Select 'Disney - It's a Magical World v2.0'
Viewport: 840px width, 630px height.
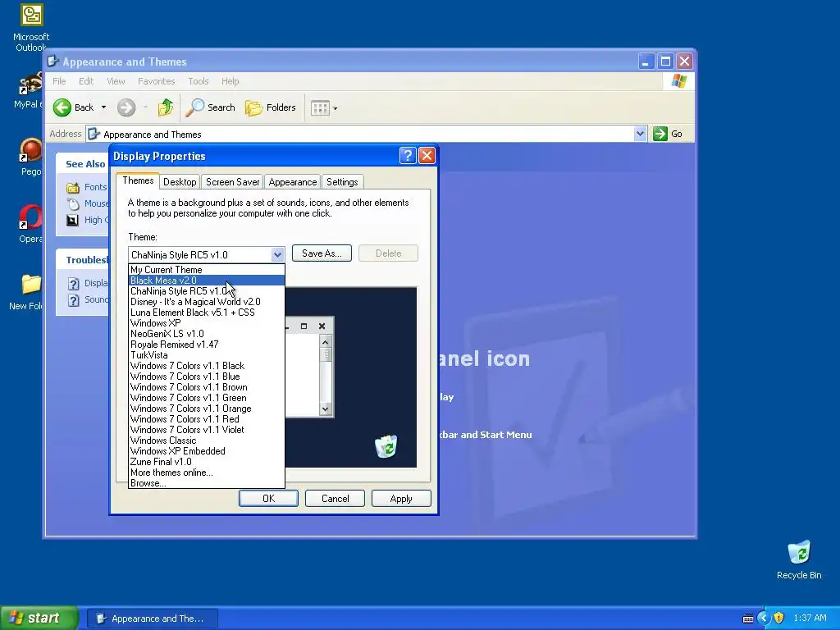[x=206, y=302]
